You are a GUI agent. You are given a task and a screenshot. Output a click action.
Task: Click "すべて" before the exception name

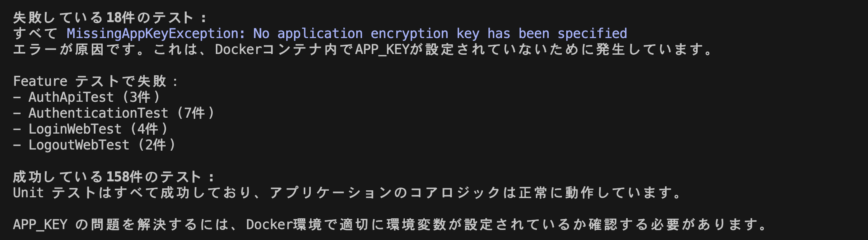point(35,33)
